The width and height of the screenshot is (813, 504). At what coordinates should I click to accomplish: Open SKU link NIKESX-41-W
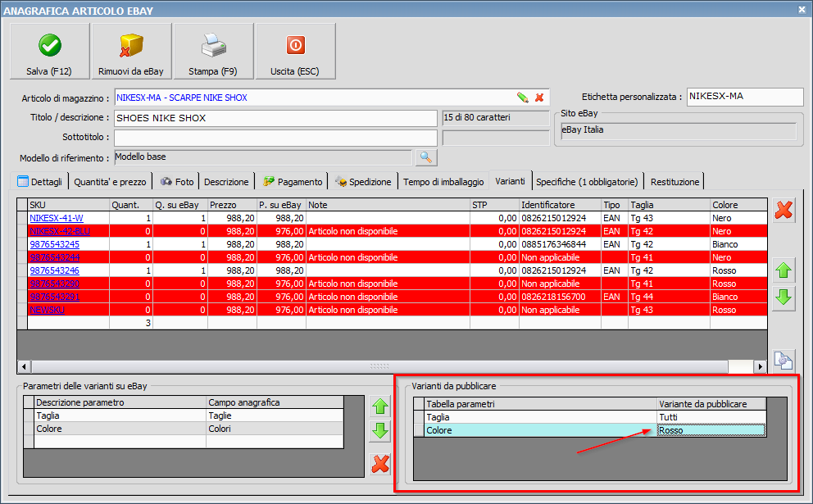coord(56,218)
